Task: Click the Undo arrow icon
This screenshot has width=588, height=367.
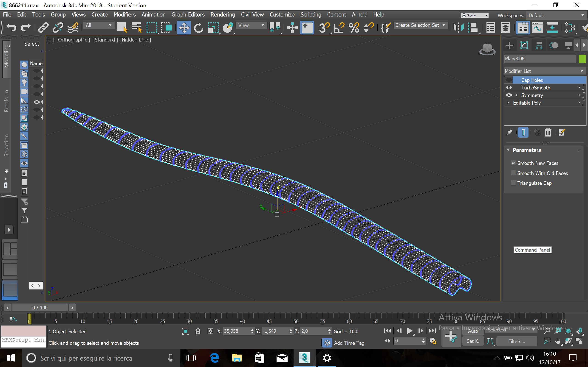Action: click(x=11, y=28)
